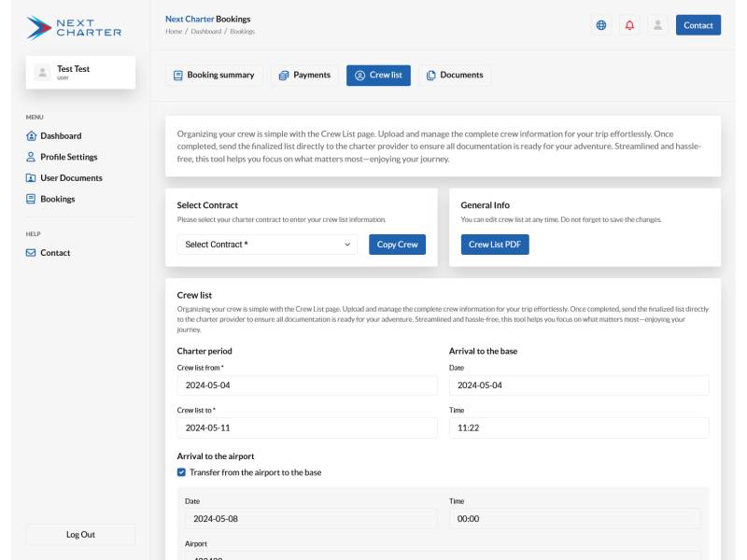Viewport: 747px width, 560px height.
Task: Go to Bookings breadcrumb link
Action: [243, 32]
